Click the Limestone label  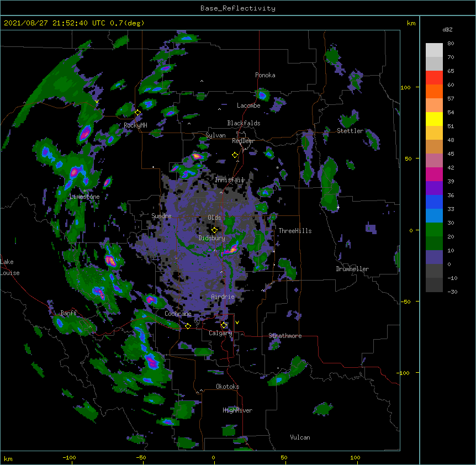pos(84,197)
